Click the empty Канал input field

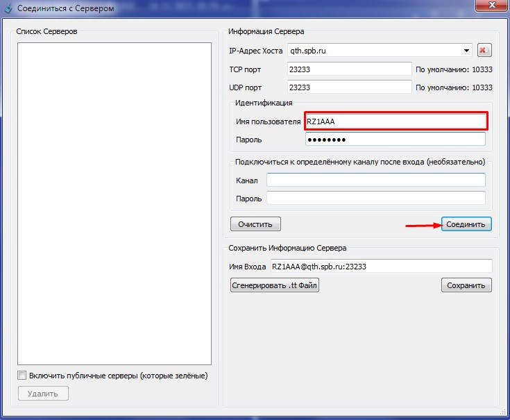[375, 180]
